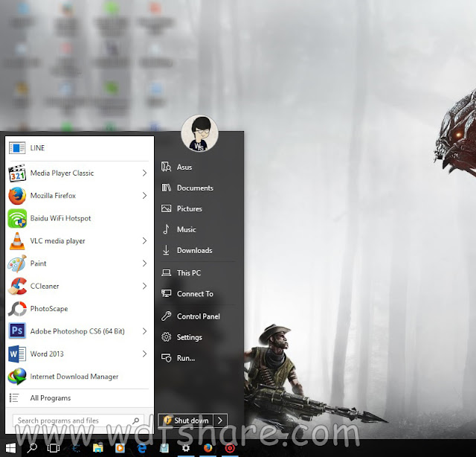Open the Downloads folder
Viewport: 476px width, 457px height.
[199, 250]
